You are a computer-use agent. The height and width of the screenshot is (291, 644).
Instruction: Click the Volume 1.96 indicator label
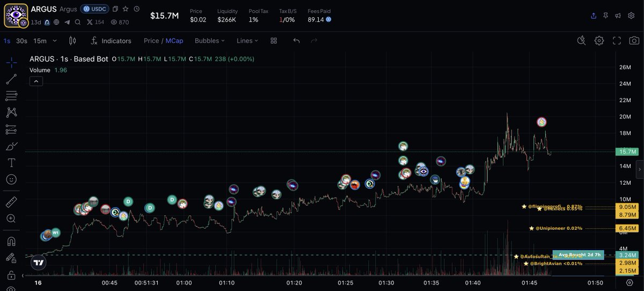click(48, 70)
